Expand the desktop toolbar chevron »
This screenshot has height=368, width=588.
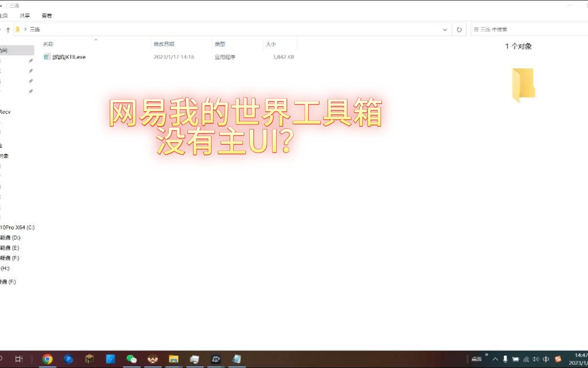pyautogui.click(x=487, y=355)
